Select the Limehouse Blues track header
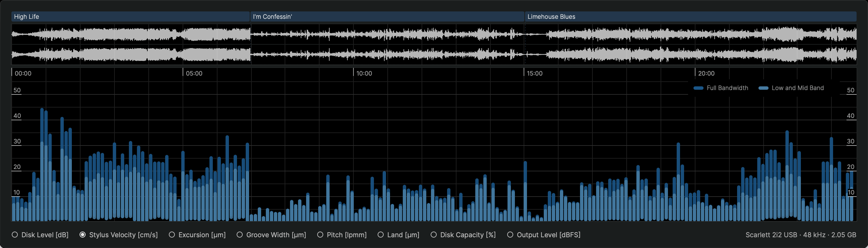Viewport: 868px width, 248px height. [x=690, y=16]
